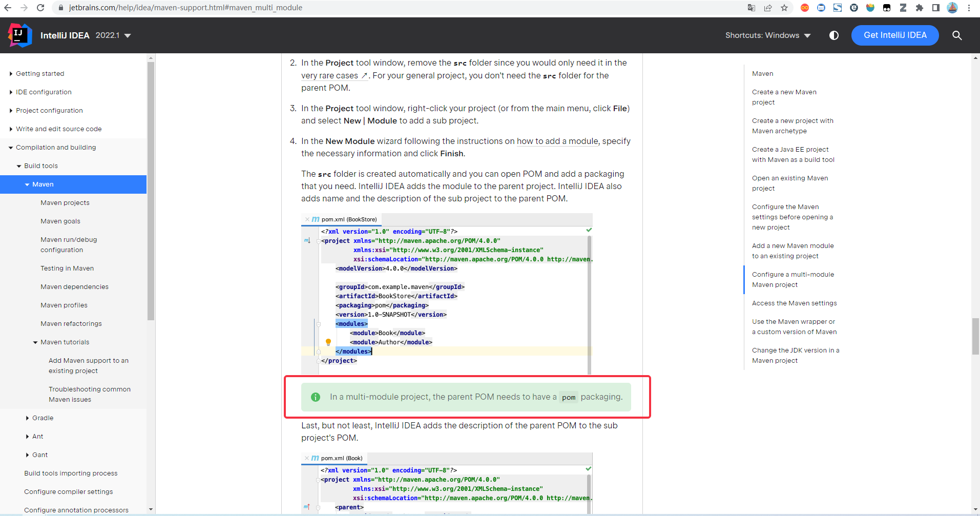The height and width of the screenshot is (516, 980).
Task: Share this page via the share icon
Action: pos(768,8)
